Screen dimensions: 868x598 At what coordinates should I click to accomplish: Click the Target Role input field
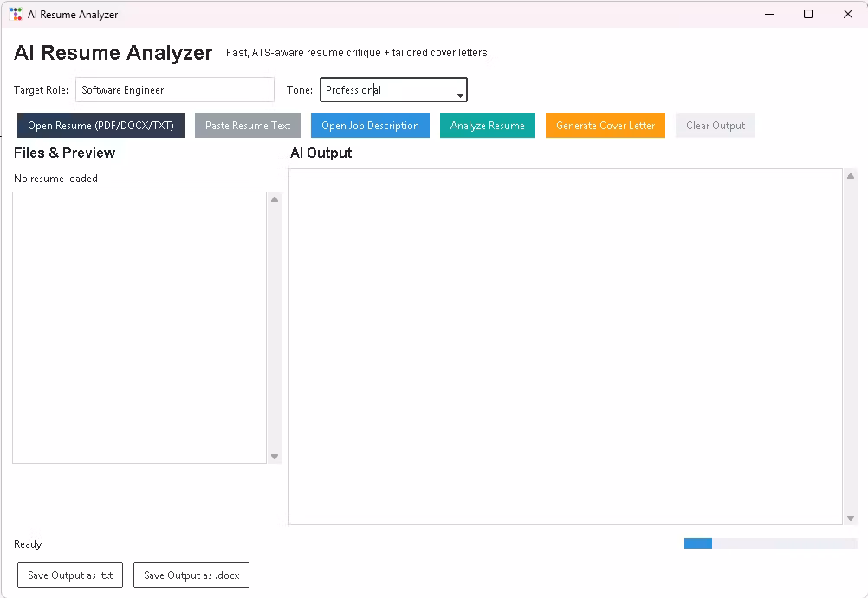coord(174,90)
